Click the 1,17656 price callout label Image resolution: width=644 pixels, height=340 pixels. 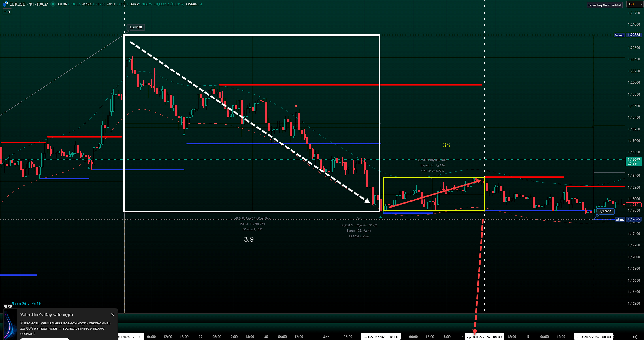(605, 211)
